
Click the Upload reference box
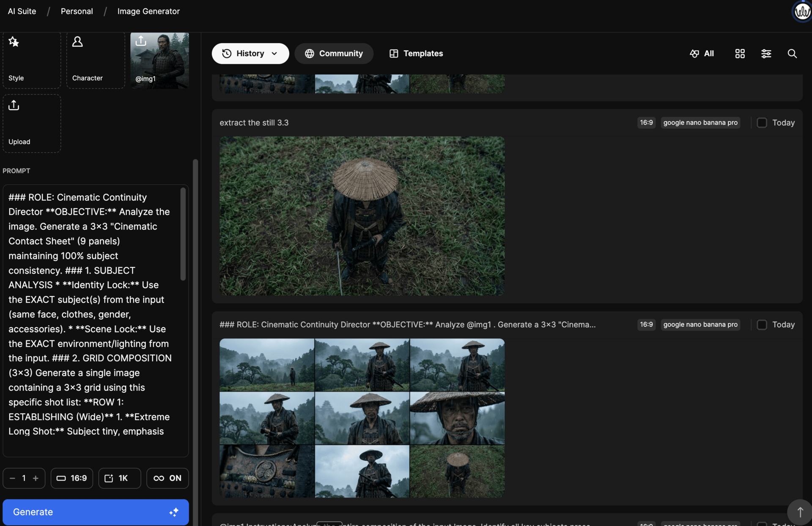point(32,123)
